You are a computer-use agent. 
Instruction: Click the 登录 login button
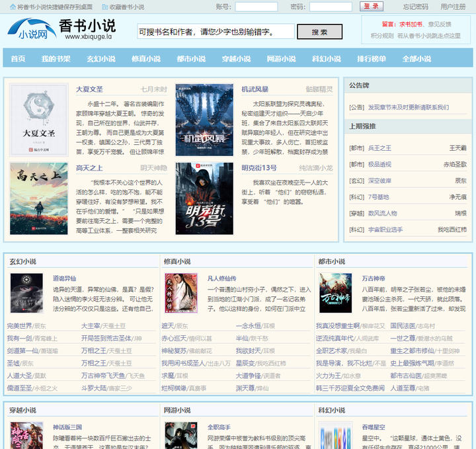372,7
